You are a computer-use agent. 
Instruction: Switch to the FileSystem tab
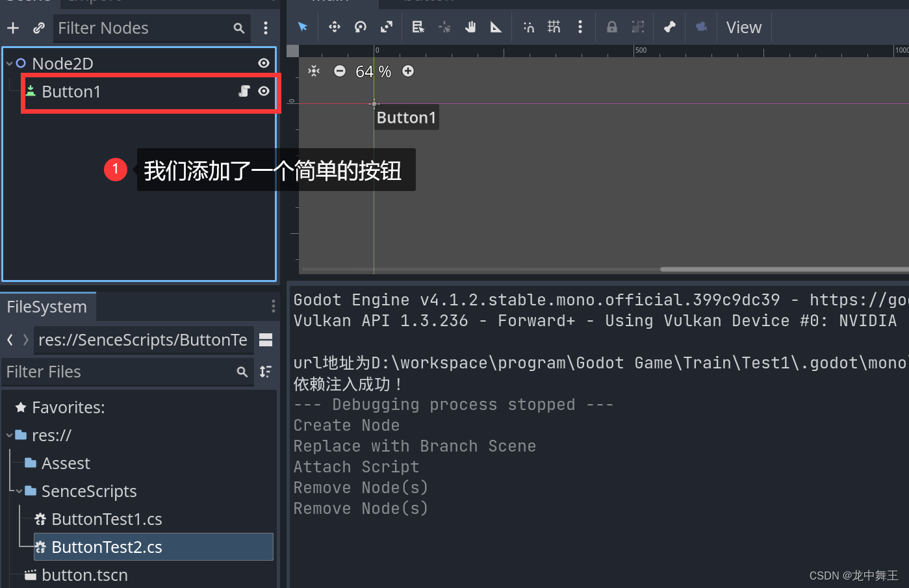(x=47, y=307)
